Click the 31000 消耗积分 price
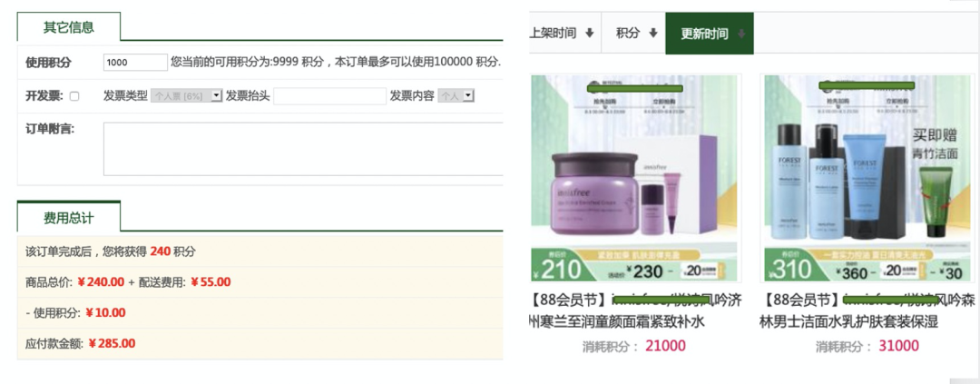The image size is (980, 384). point(898,346)
